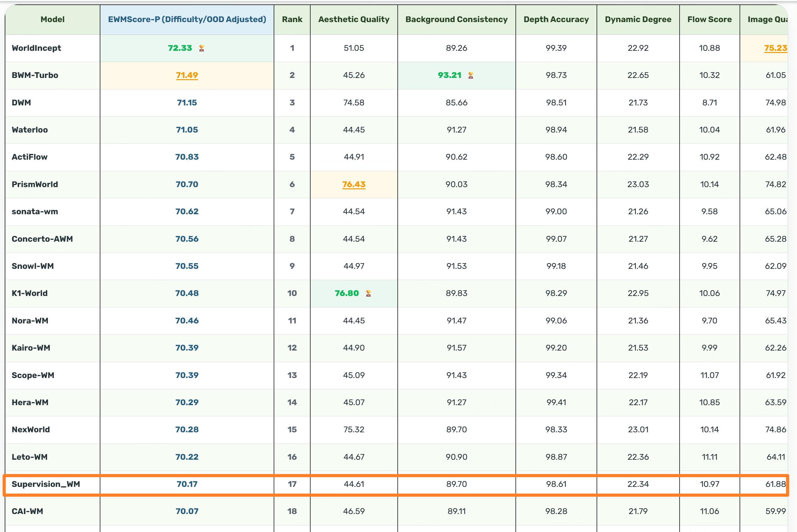The width and height of the screenshot is (797, 532).
Task: Select the 99.41 depth accuracy of Hera-WM
Action: 556,403
